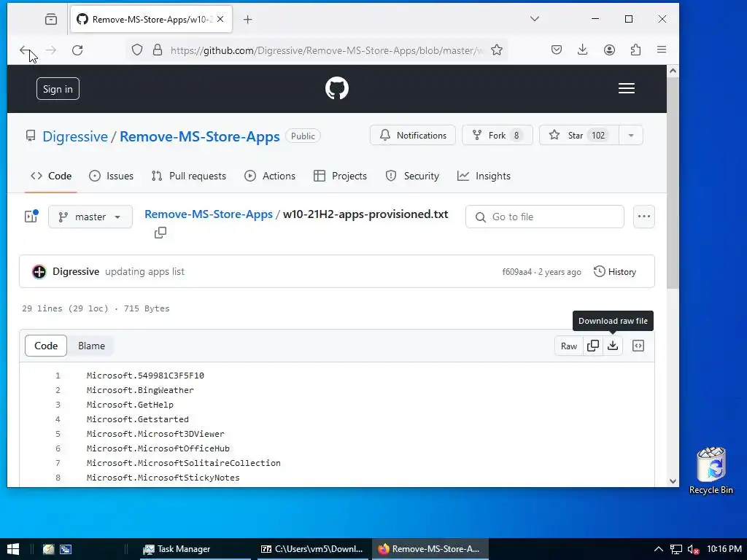Fork the repository

click(497, 135)
